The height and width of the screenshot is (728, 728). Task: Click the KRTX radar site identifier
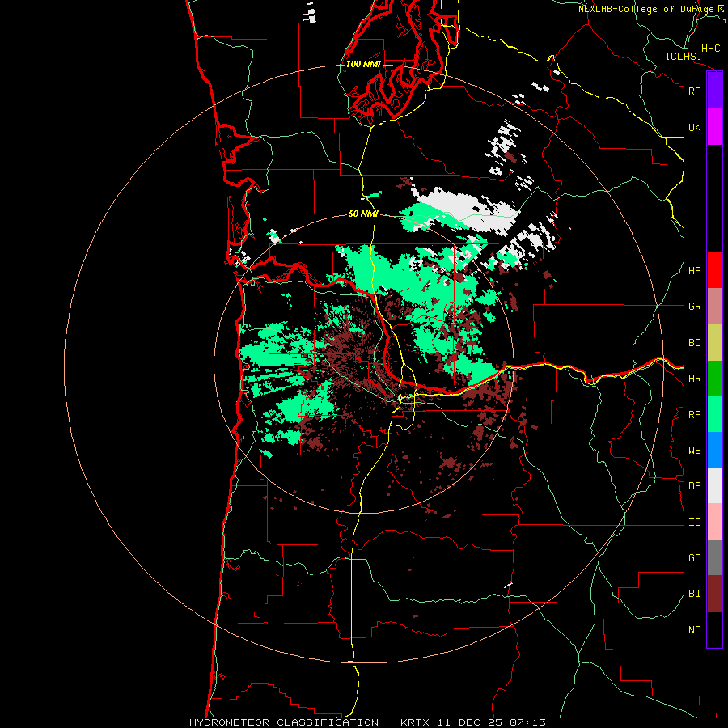415,722
